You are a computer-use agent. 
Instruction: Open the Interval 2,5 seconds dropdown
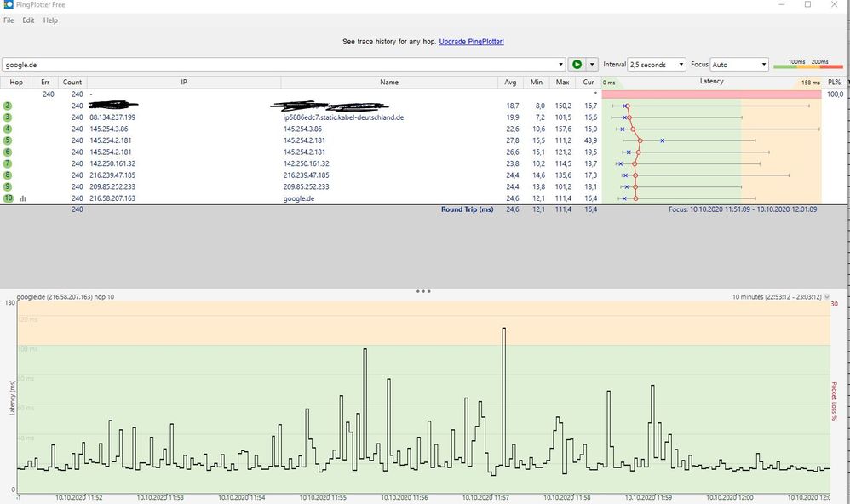tap(657, 65)
